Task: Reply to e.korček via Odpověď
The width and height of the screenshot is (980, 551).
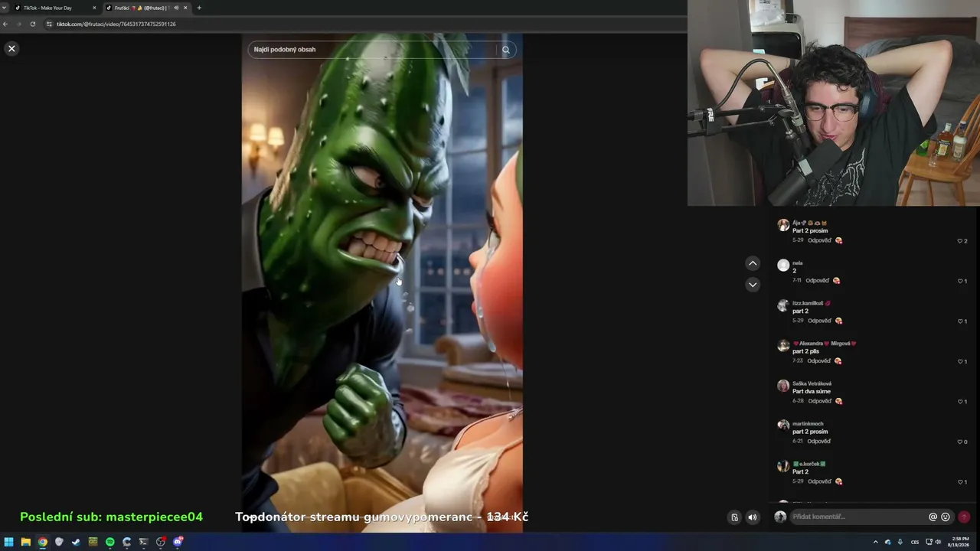Action: coord(819,481)
